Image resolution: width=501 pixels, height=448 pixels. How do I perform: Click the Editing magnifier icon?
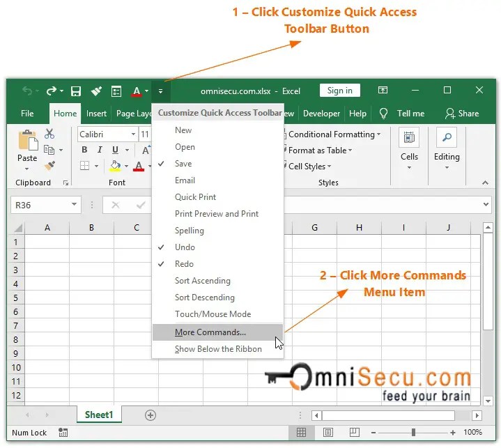pyautogui.click(x=447, y=137)
